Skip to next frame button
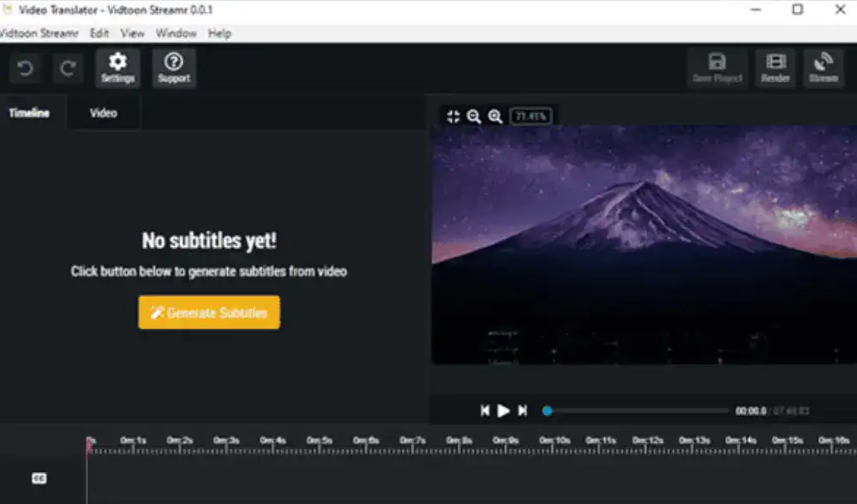857x504 pixels. (523, 411)
